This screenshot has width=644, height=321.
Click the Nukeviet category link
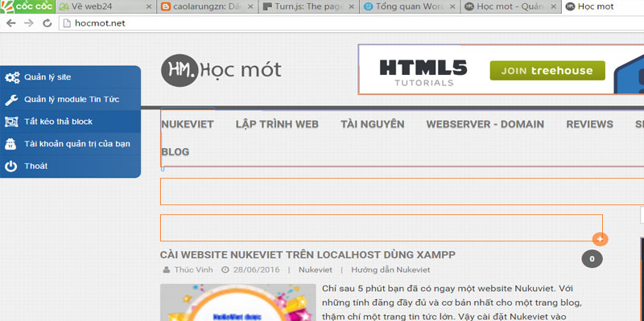[316, 270]
